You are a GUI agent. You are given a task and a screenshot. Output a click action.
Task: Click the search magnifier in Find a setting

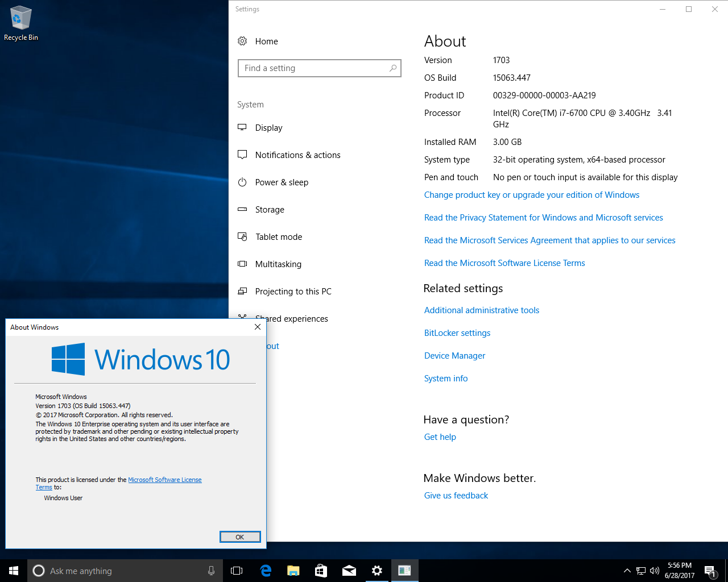pyautogui.click(x=393, y=68)
